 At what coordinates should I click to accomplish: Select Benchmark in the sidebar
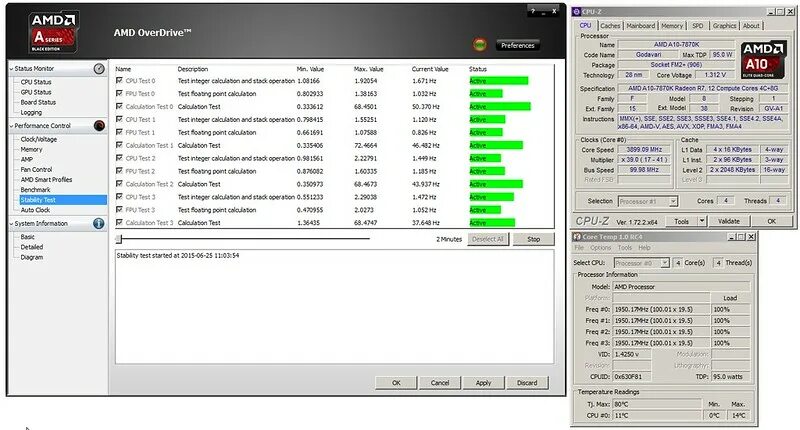(35, 190)
